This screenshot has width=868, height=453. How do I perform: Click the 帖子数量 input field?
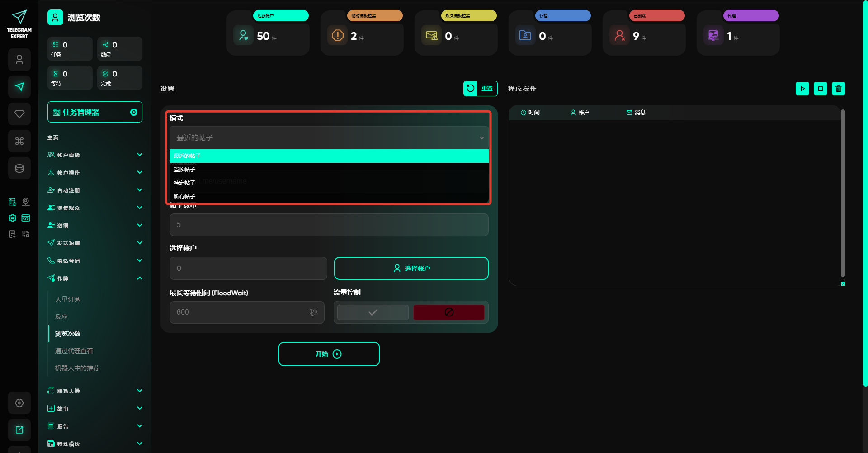click(x=329, y=225)
